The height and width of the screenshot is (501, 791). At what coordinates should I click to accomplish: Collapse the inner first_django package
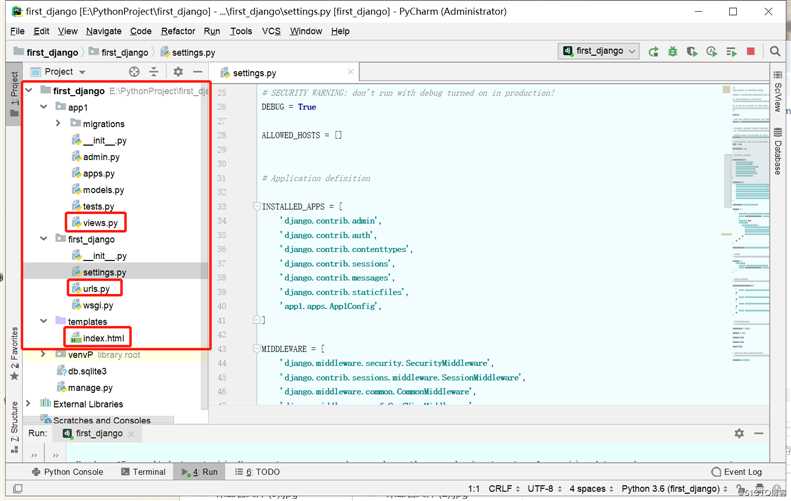pyautogui.click(x=44, y=239)
